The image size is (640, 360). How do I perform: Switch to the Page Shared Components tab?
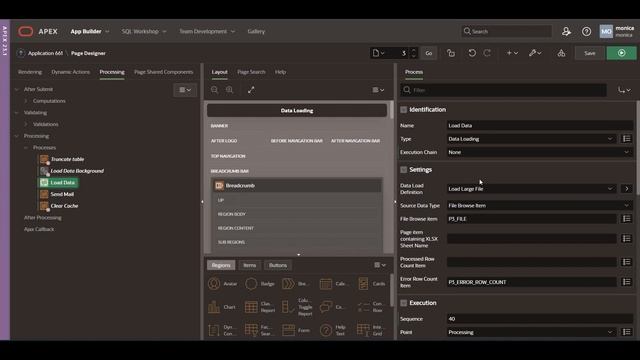coord(163,72)
